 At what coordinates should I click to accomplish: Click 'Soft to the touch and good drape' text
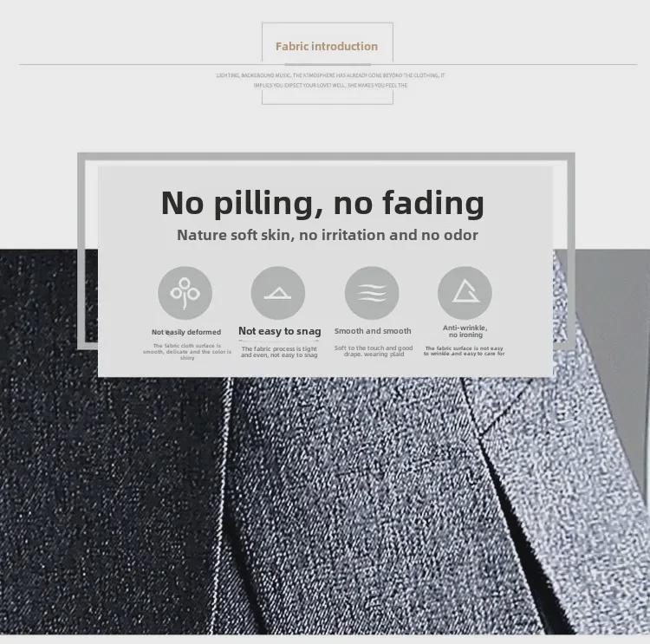click(x=374, y=351)
